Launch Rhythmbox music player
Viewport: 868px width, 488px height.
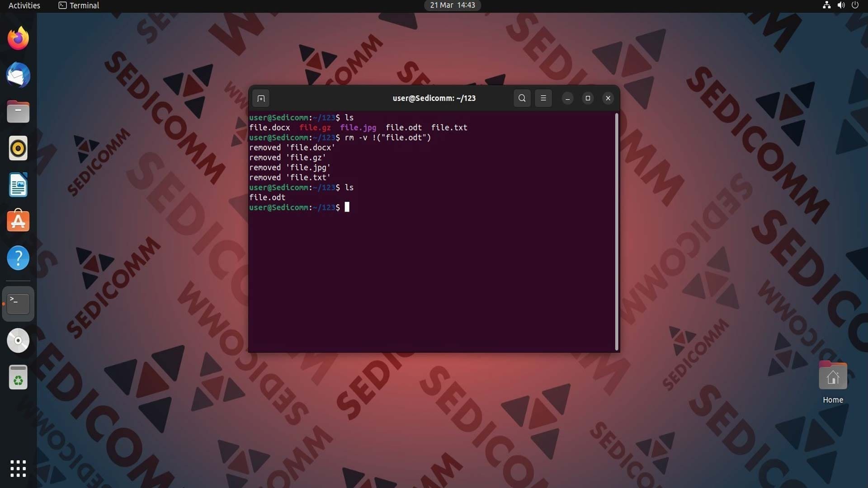point(18,148)
